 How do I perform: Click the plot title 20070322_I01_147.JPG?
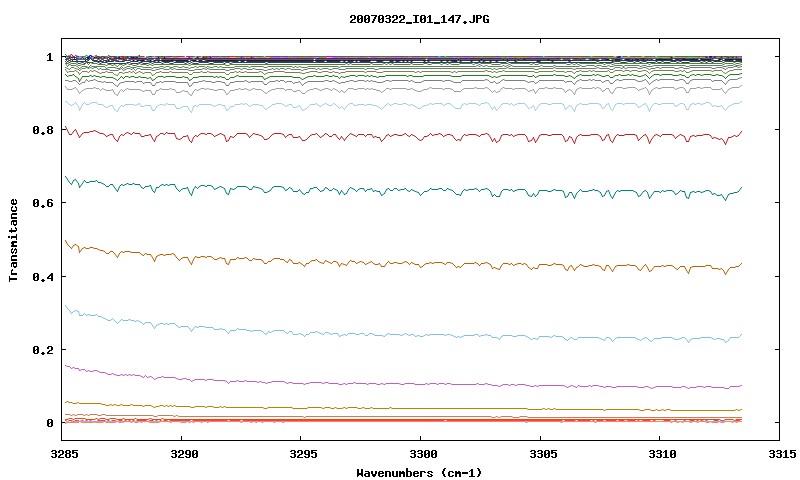tap(419, 19)
